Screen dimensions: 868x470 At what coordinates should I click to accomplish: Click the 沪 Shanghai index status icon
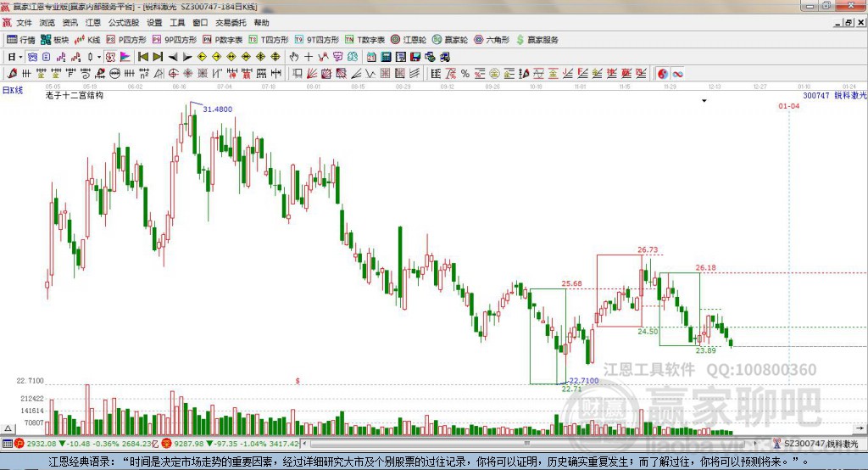19,444
